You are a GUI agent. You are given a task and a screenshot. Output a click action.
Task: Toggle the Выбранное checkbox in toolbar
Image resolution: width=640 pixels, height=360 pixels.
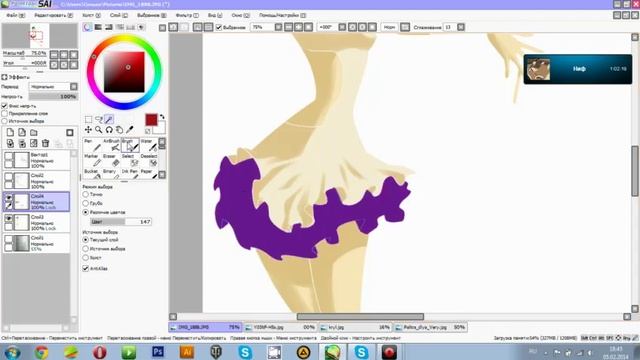(219, 27)
